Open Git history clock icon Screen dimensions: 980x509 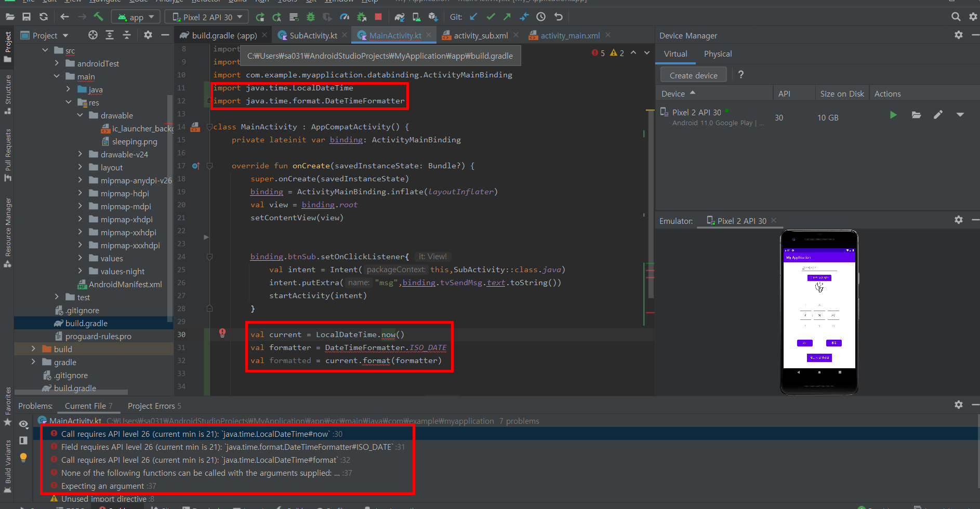[541, 17]
